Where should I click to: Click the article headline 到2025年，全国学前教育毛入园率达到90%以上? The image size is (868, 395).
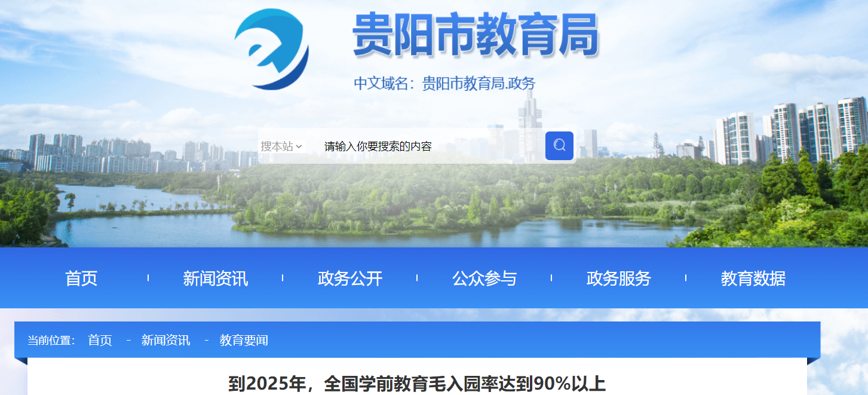point(417,384)
